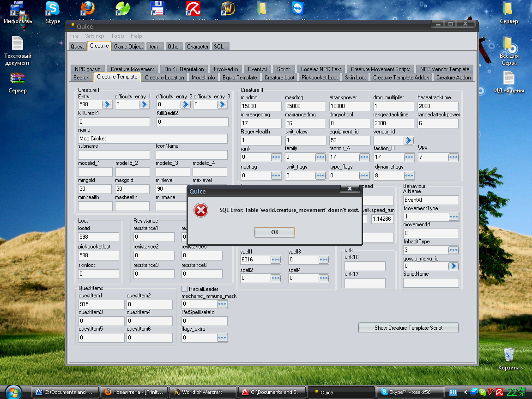Click OK in the SQL Error dialog
Screen dimensions: 532x399
click(x=274, y=232)
